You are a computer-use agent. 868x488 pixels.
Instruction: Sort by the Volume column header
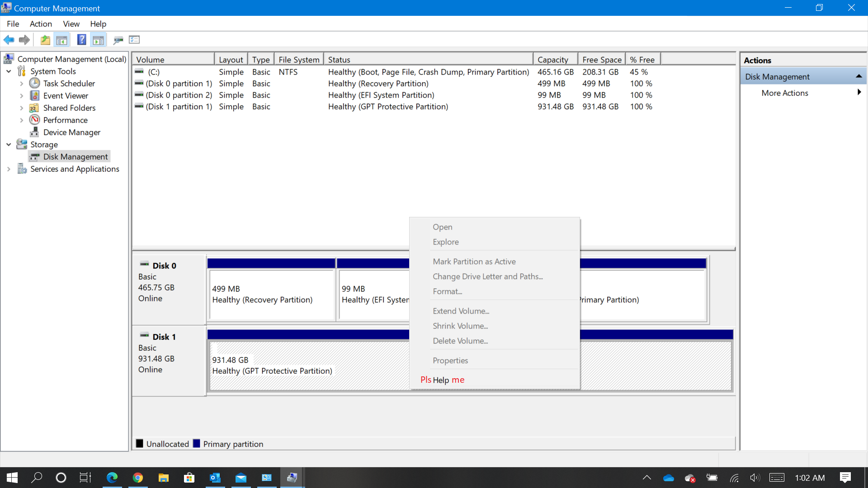173,59
